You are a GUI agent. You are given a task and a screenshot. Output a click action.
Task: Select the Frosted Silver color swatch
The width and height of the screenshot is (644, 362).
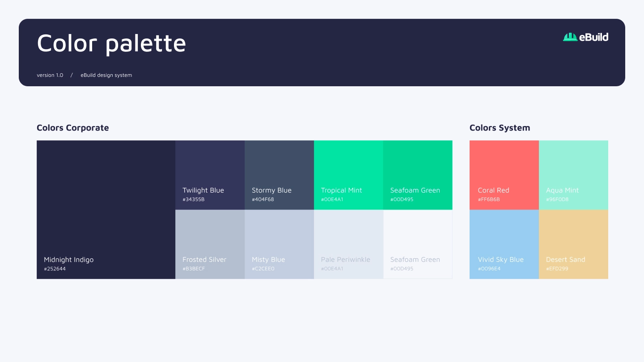point(210,244)
